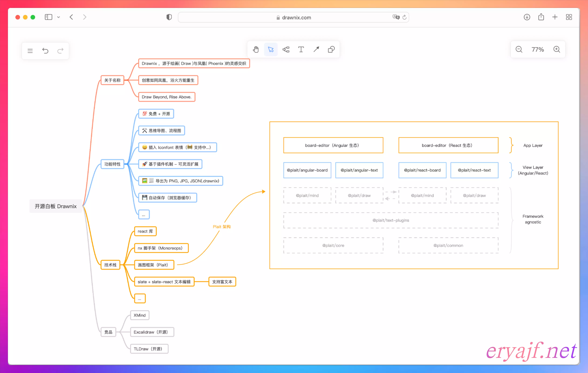Viewport: 588px width, 373px height.
Task: Show Safari downloads
Action: coord(527,17)
